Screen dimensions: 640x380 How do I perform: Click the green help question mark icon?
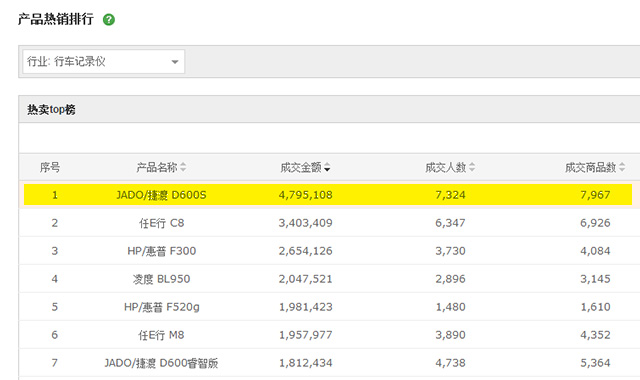109,20
